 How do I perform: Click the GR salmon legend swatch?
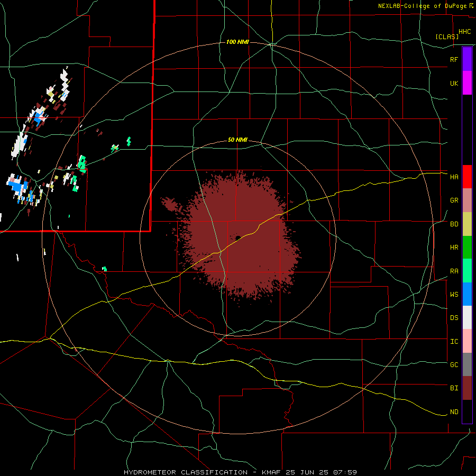pos(467,200)
